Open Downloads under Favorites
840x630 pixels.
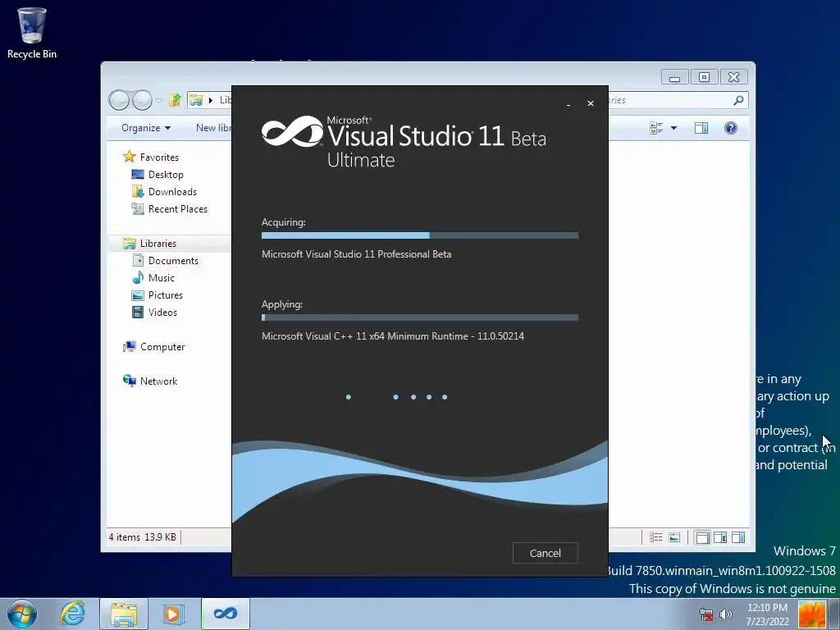(x=172, y=192)
